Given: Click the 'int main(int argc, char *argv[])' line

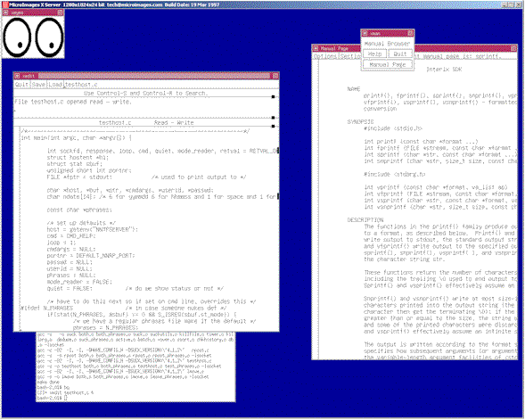Looking at the screenshot, I should pyautogui.click(x=76, y=138).
